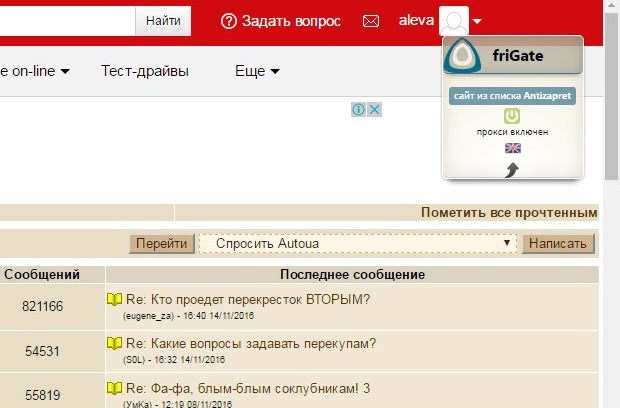Open topic Какие вопросы задавать перекупам
The width and height of the screenshot is (620, 408).
pyautogui.click(x=250, y=344)
